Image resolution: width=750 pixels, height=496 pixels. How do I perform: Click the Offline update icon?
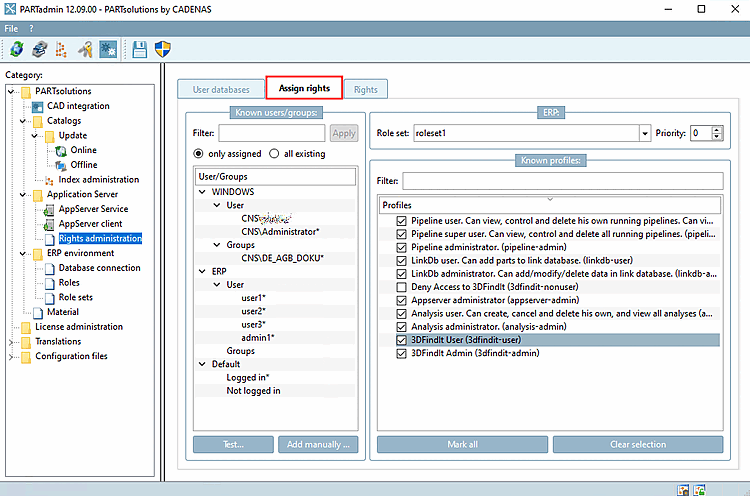pyautogui.click(x=61, y=165)
